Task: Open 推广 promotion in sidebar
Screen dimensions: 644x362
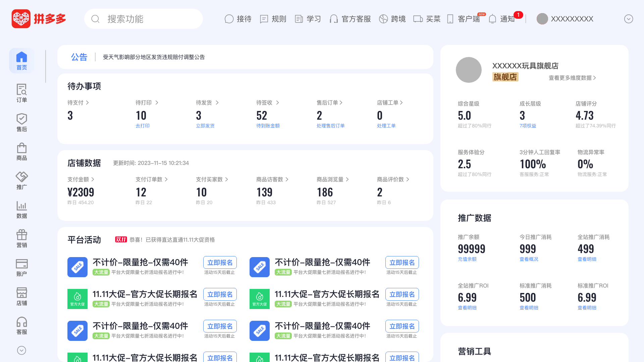Action: (21, 180)
